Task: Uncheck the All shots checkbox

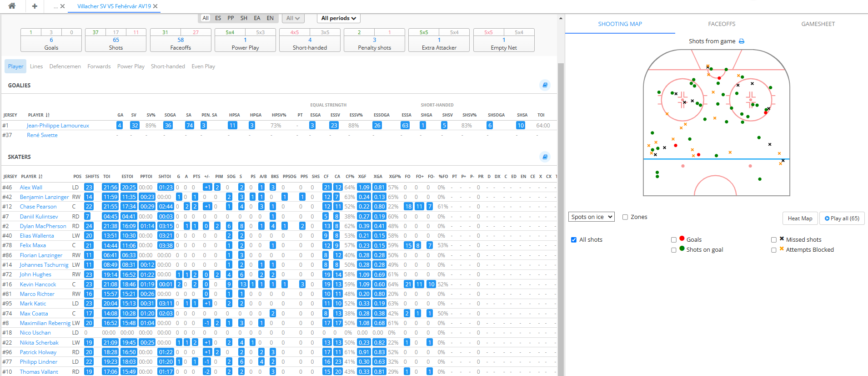Action: coord(574,240)
